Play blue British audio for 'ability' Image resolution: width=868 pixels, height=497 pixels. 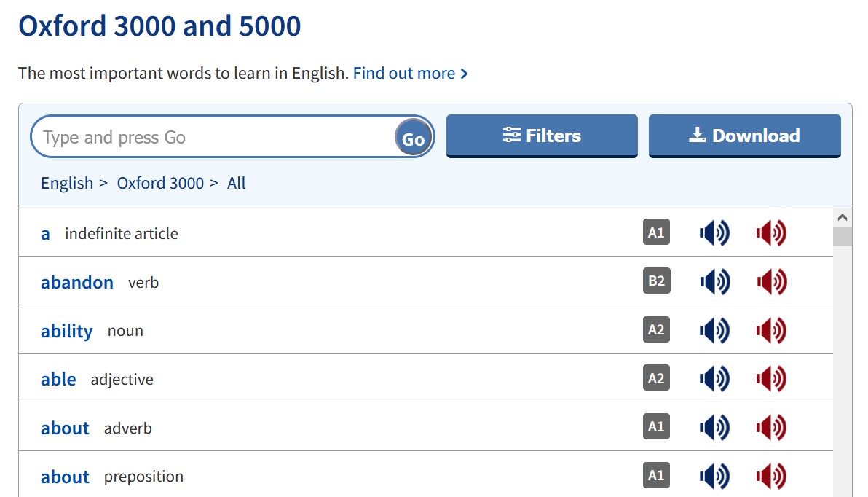coord(714,331)
